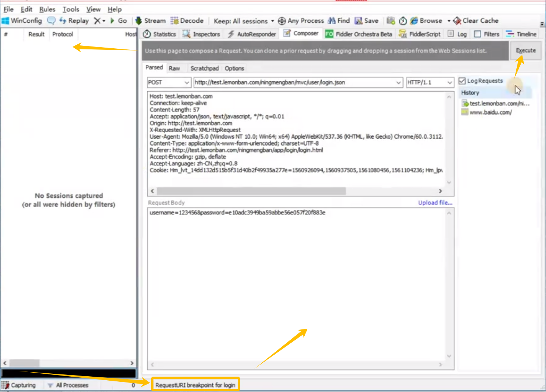546x392 pixels.
Task: Select the Raw sub-tab
Action: 174,68
